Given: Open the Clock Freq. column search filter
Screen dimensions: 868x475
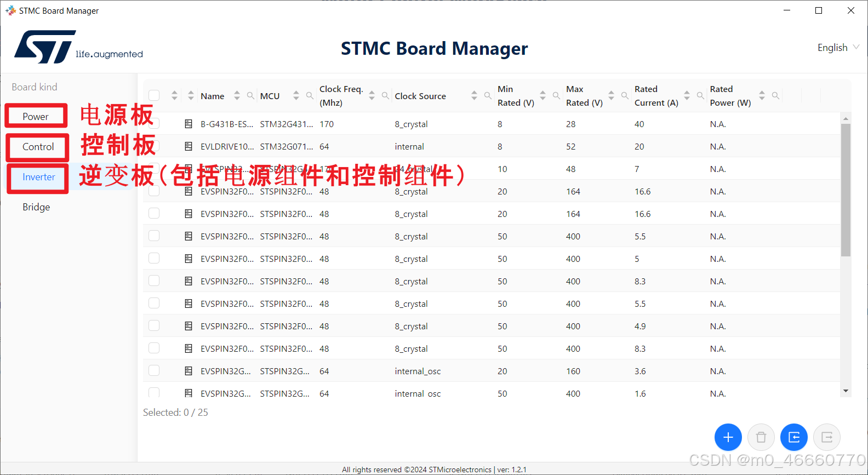Looking at the screenshot, I should [x=385, y=95].
